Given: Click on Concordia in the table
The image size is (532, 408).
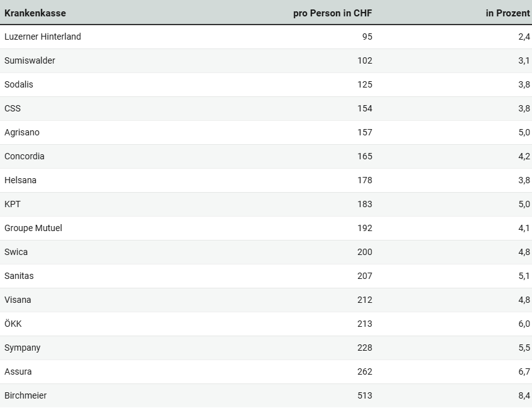Looking at the screenshot, I should 25,156.
